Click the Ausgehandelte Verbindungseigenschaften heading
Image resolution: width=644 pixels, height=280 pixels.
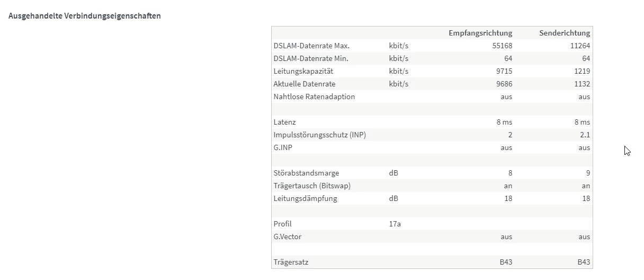[85, 16]
